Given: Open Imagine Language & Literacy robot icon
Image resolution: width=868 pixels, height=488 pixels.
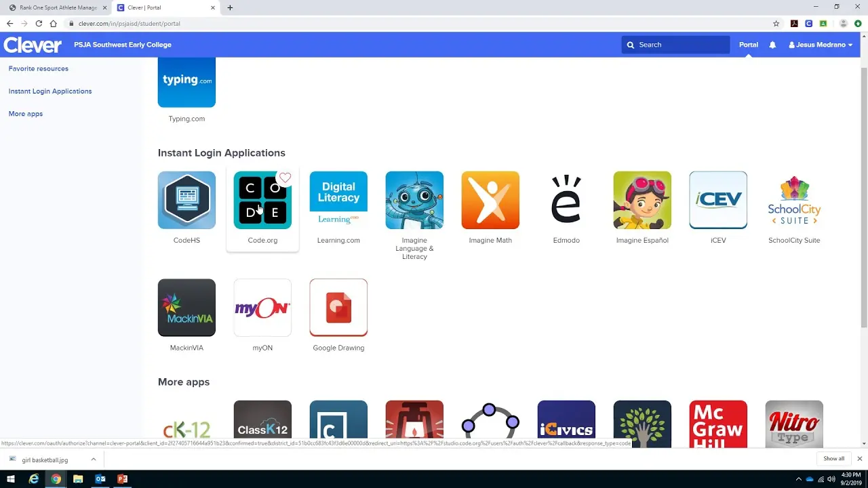Looking at the screenshot, I should click(x=414, y=200).
